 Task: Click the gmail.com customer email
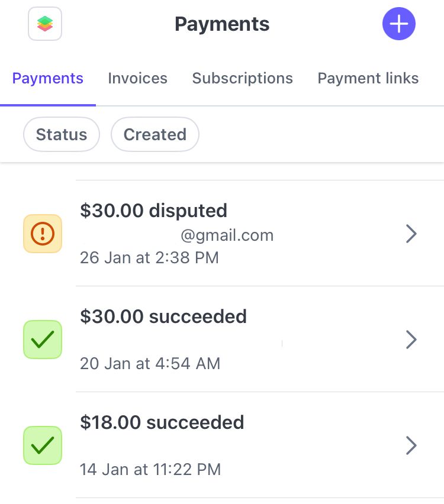227,235
